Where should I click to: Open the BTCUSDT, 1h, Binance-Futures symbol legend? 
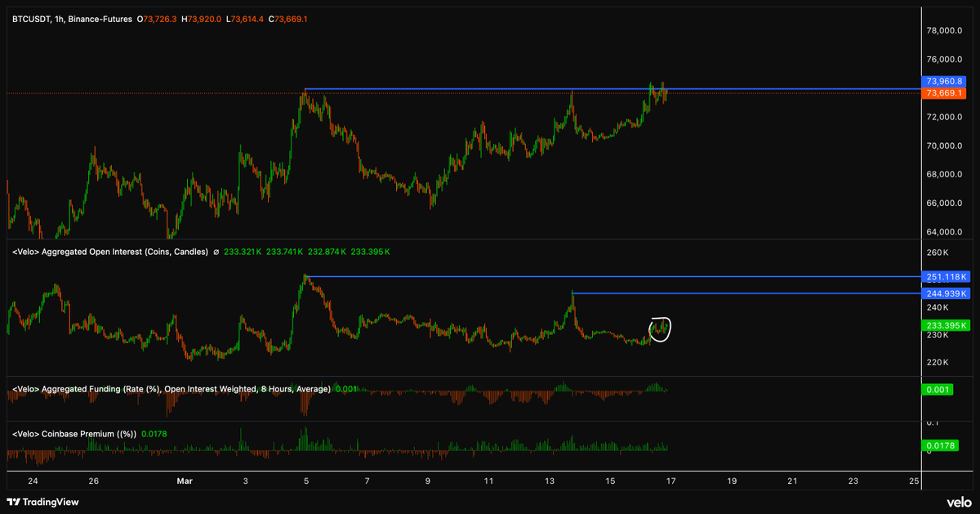click(72, 18)
